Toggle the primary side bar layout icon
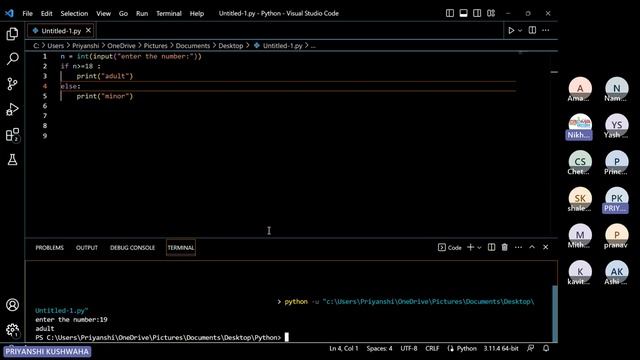Viewport: 640px width, 360px height. [450, 13]
